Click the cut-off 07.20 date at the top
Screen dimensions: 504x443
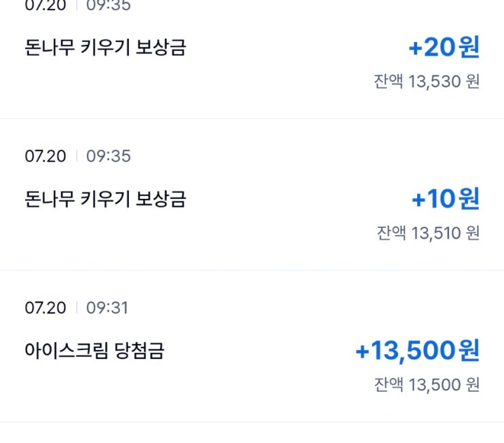(x=45, y=5)
